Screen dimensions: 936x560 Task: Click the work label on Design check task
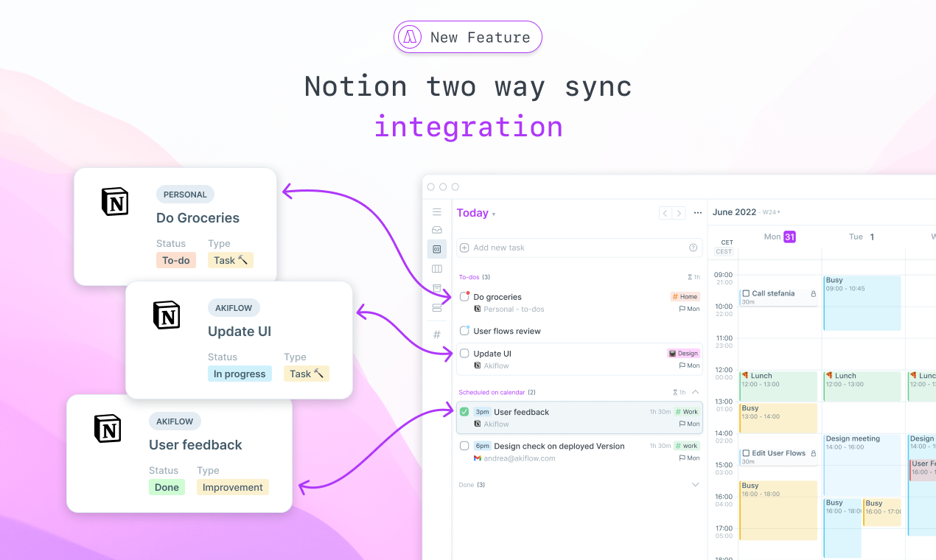[x=687, y=446]
